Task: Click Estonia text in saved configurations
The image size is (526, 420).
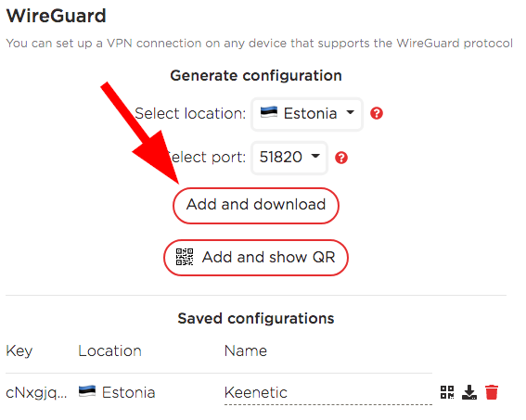Action: [x=128, y=392]
